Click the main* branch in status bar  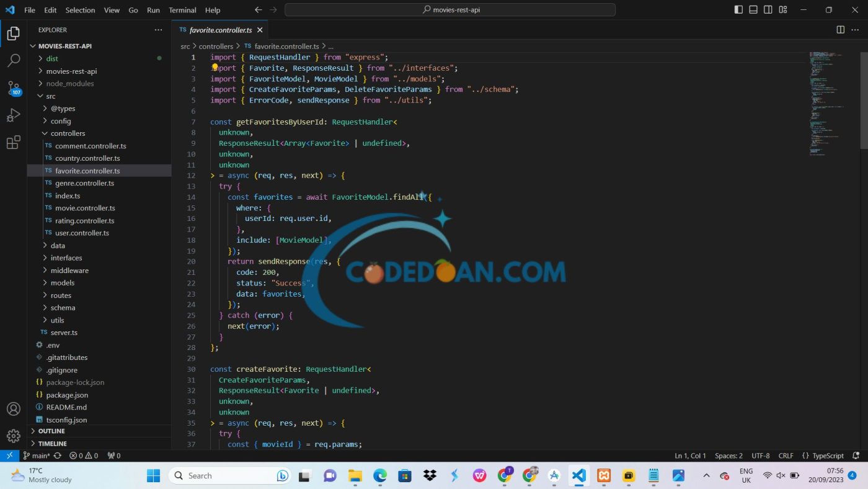coord(37,455)
